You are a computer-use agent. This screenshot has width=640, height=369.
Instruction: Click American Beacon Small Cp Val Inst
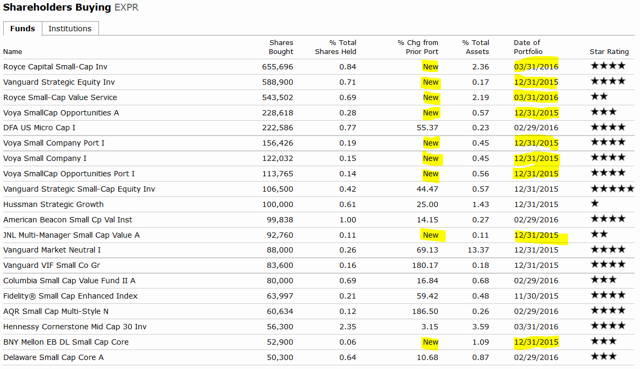[67, 220]
